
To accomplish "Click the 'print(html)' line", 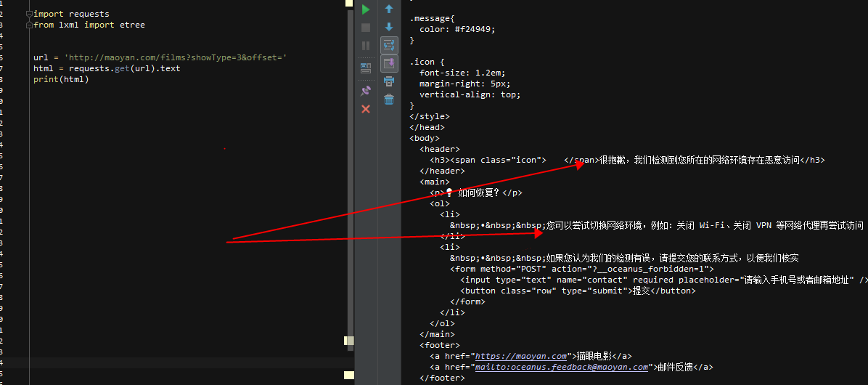I will pos(61,79).
